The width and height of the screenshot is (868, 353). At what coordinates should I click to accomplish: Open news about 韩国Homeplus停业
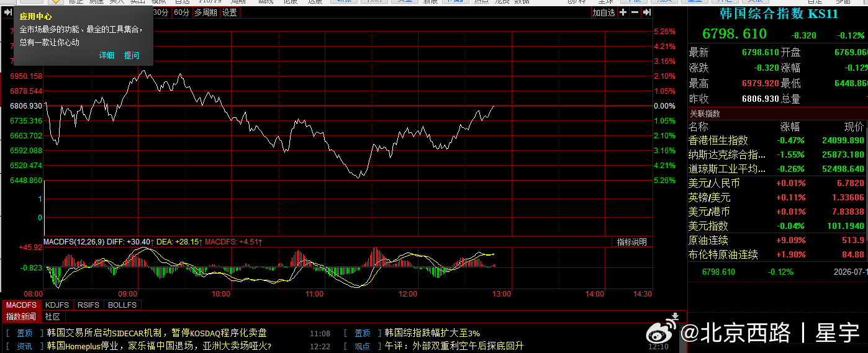coord(159,346)
